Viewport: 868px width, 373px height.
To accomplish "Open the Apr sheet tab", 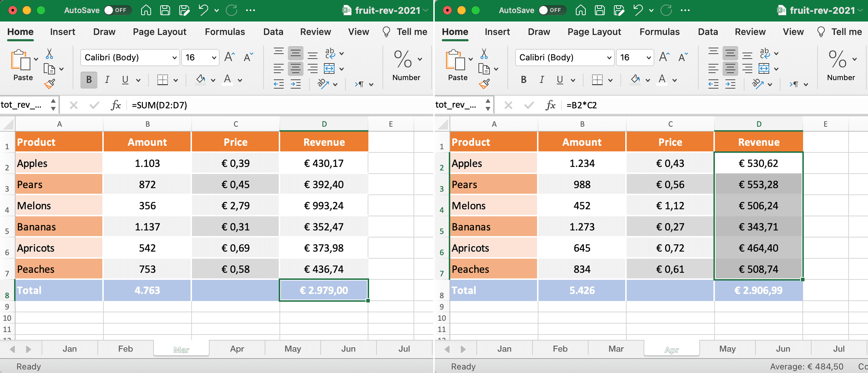I will (x=237, y=349).
